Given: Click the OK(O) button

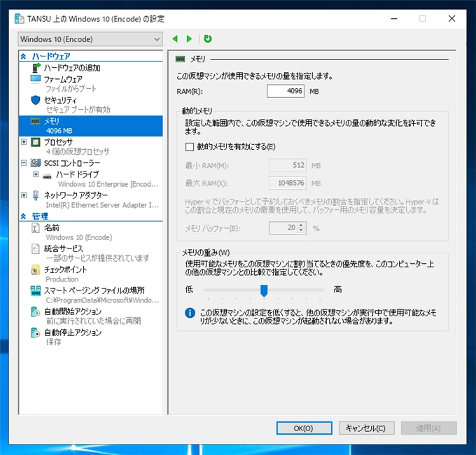Looking at the screenshot, I should (304, 428).
